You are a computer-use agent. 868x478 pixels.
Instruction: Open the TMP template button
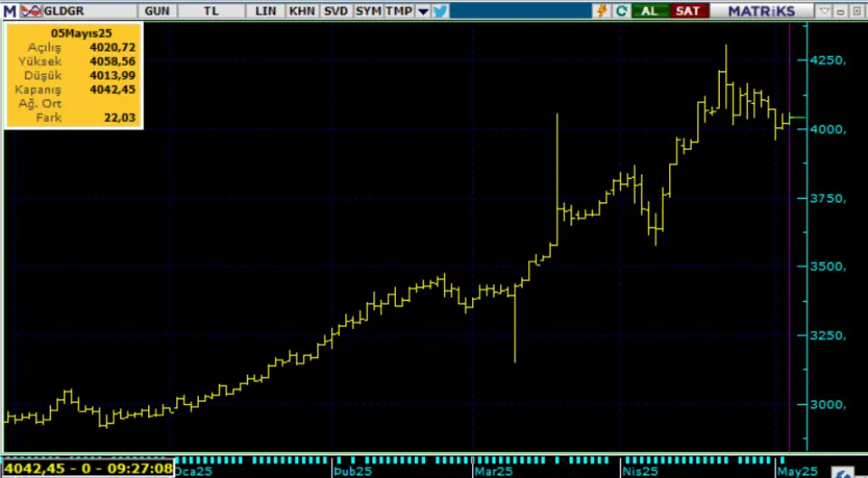pyautogui.click(x=399, y=11)
